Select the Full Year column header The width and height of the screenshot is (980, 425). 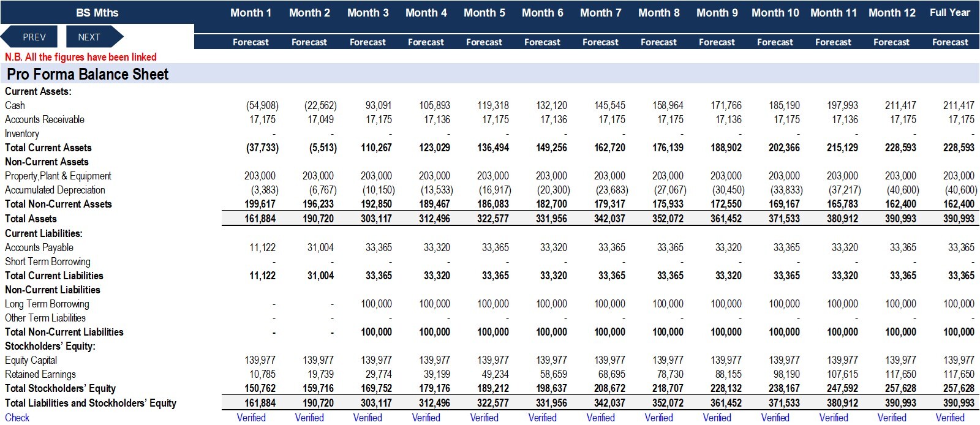[950, 13]
